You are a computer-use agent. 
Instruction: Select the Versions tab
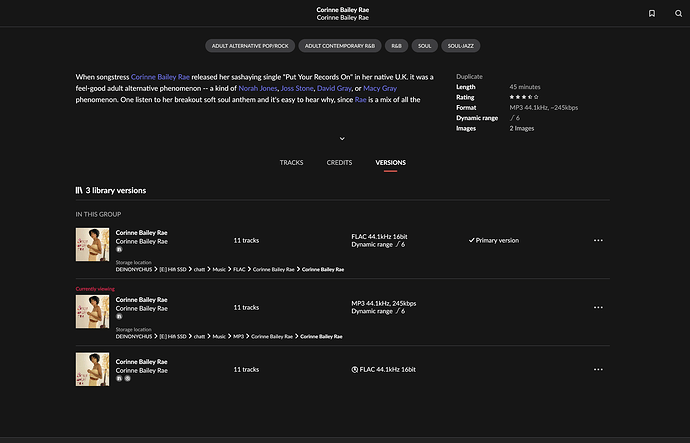coord(390,162)
